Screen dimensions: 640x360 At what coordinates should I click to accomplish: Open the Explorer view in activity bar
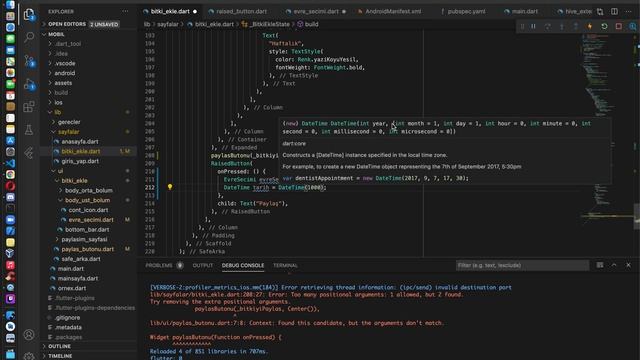coord(29,14)
